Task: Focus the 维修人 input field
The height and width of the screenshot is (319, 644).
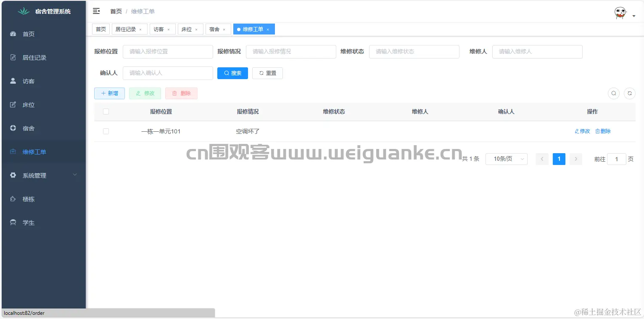Action: [537, 51]
